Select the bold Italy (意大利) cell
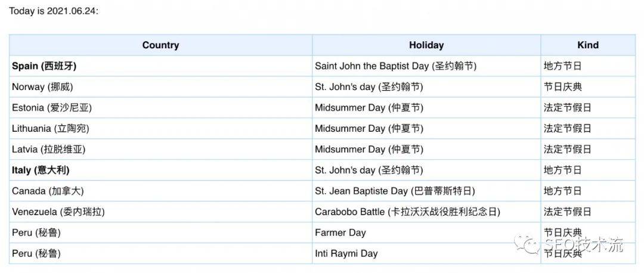 coord(41,170)
